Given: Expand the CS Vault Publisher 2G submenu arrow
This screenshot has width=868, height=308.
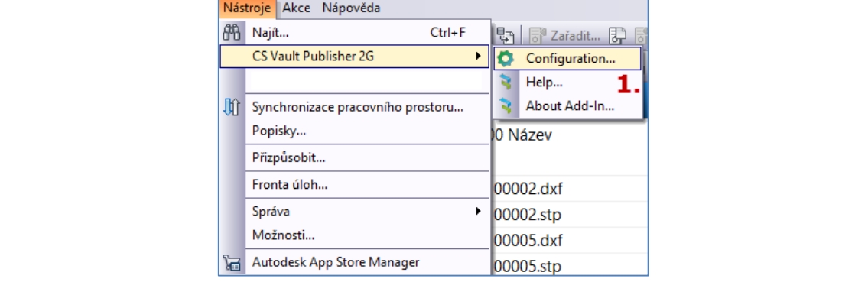Looking at the screenshot, I should pos(479,56).
